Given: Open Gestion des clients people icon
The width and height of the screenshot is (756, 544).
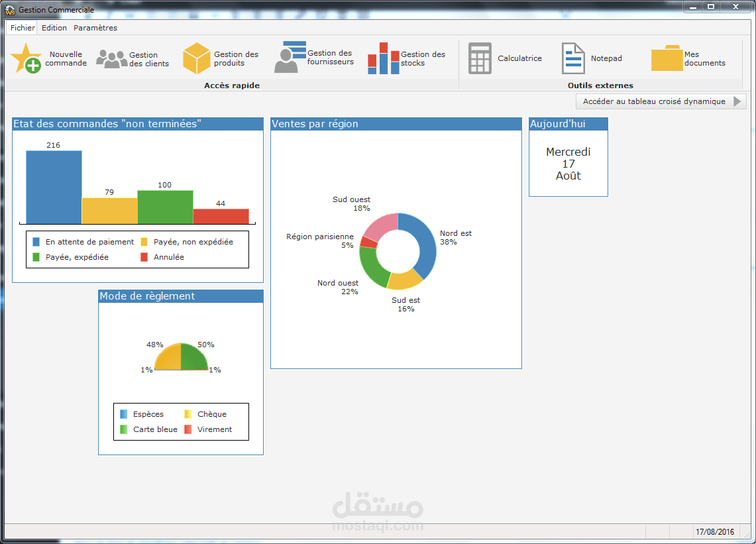Looking at the screenshot, I should click(111, 59).
